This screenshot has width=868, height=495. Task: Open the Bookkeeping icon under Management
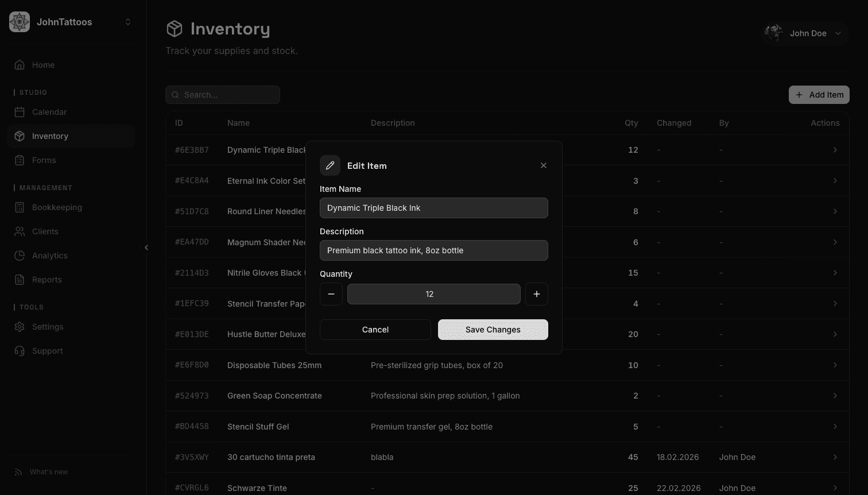point(20,207)
